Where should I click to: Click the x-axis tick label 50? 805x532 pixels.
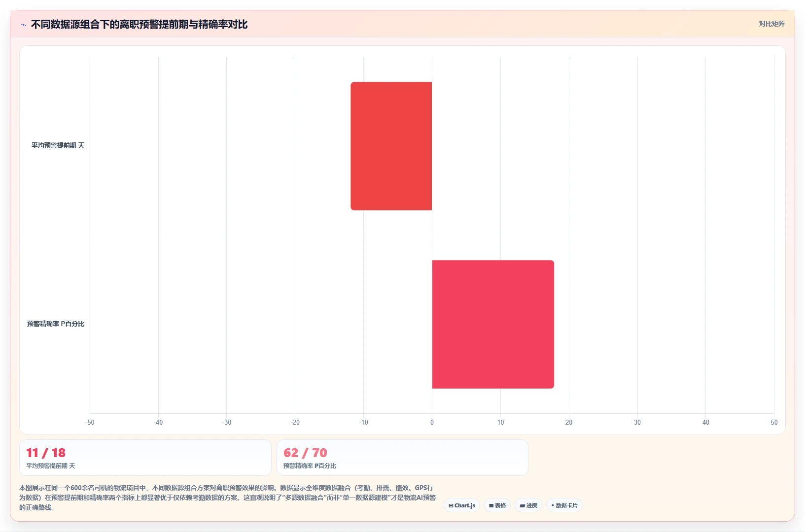point(774,422)
